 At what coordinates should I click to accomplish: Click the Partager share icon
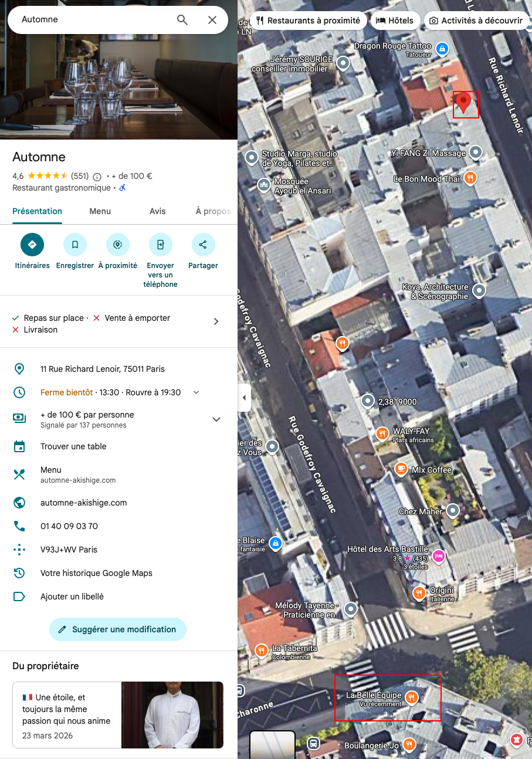tap(204, 245)
